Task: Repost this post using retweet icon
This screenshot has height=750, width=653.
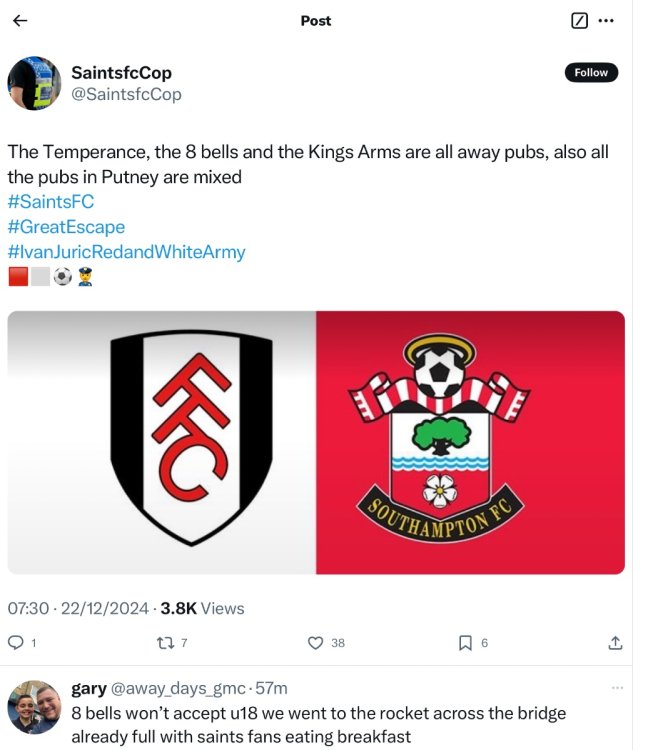Action: pos(165,642)
